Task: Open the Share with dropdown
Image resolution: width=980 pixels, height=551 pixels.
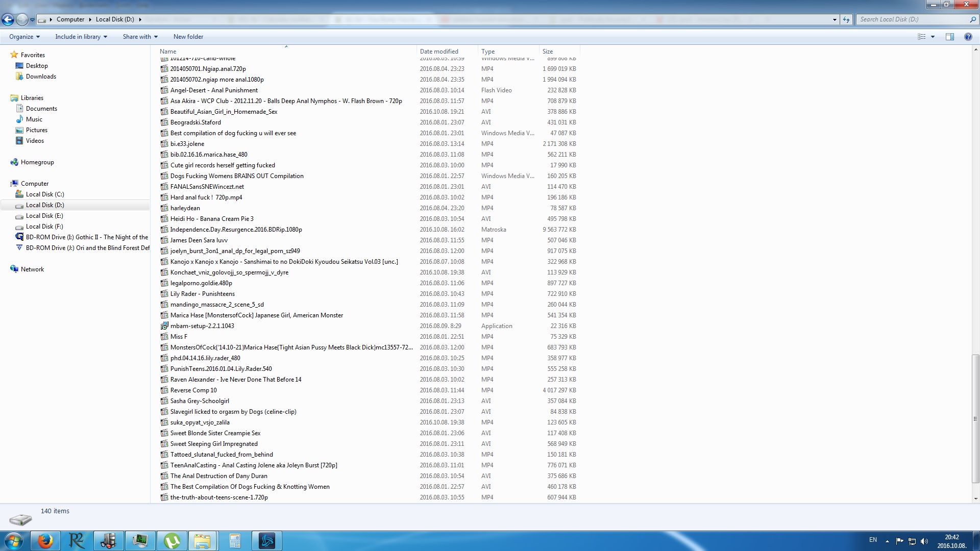Action: click(x=140, y=37)
